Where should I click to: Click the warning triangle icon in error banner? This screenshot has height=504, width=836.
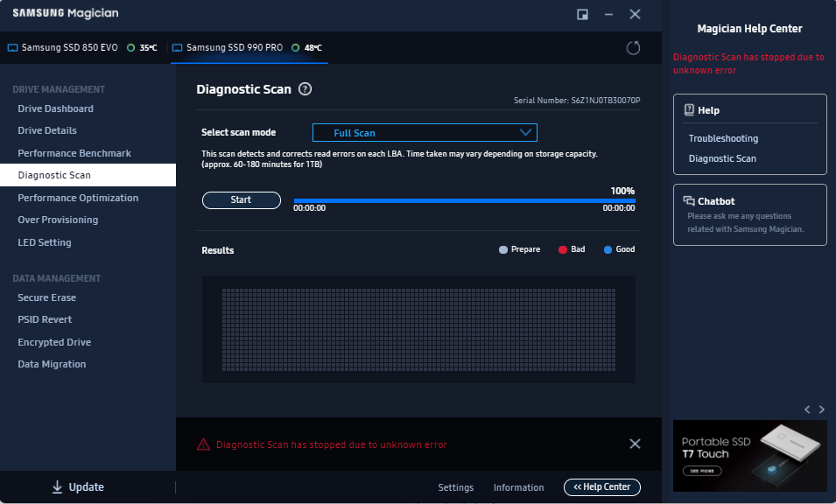click(203, 444)
